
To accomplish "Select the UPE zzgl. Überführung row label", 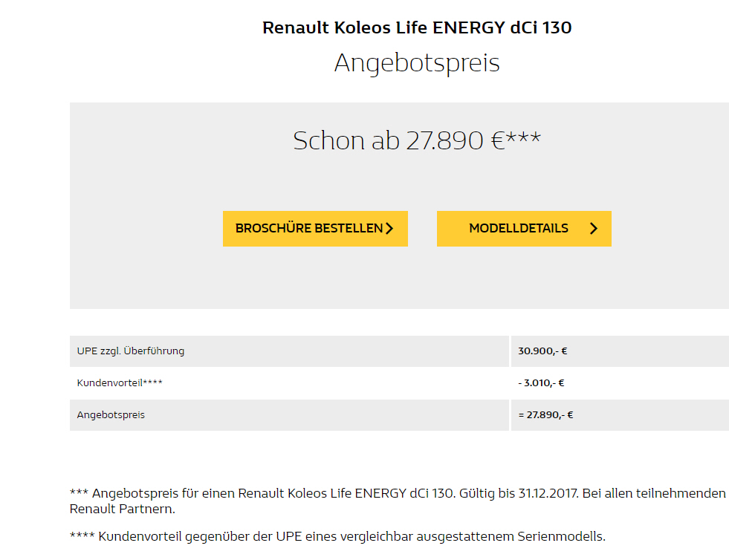I will (x=131, y=351).
